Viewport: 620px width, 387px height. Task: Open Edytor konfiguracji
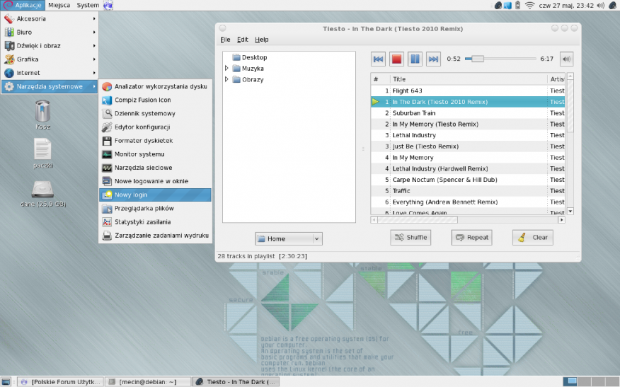[155, 127]
